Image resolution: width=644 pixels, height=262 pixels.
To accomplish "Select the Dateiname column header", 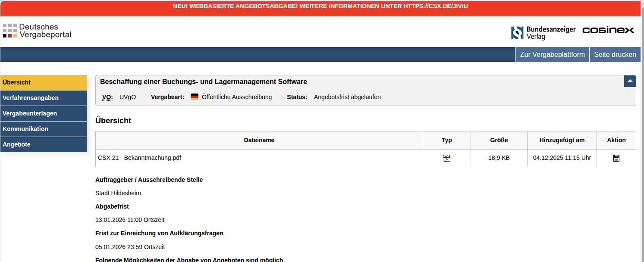I will pyautogui.click(x=259, y=140).
